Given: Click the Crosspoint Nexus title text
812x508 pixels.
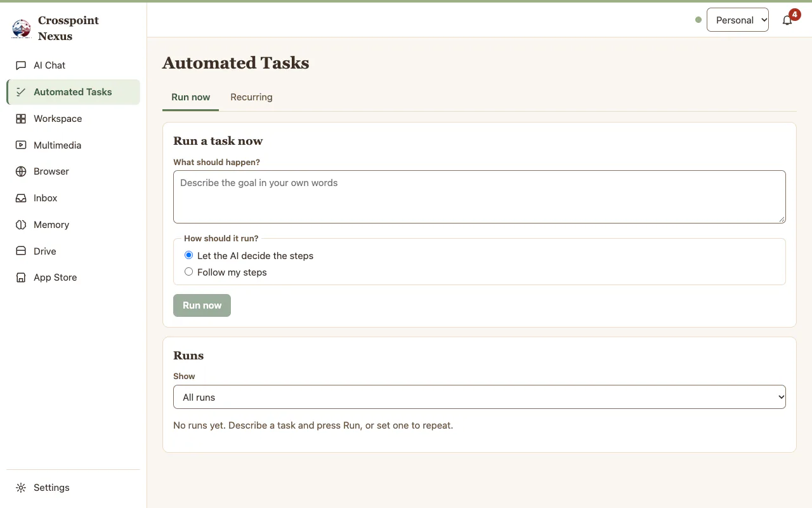Looking at the screenshot, I should pos(69,29).
